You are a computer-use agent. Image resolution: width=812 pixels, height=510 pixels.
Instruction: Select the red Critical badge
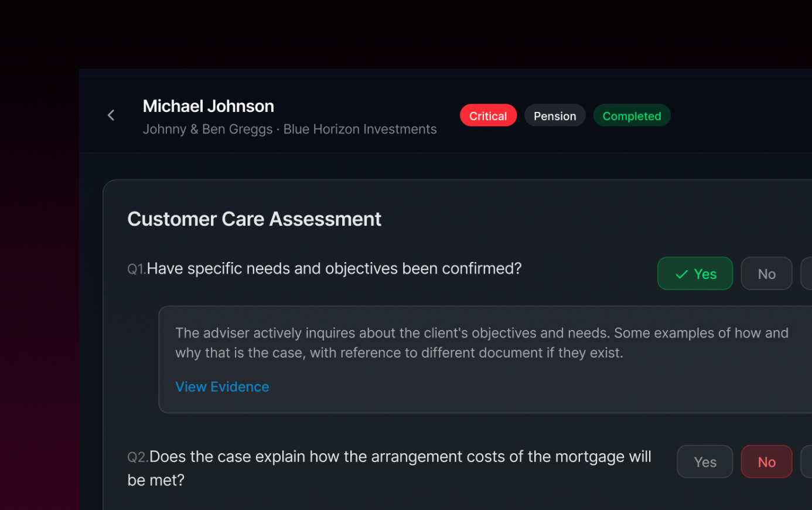click(488, 115)
